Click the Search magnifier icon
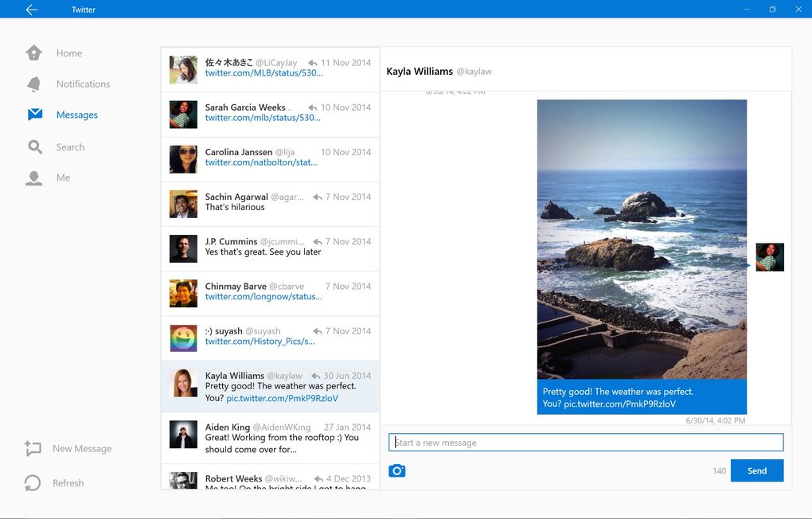Viewport: 812px width, 519px height. pos(34,147)
